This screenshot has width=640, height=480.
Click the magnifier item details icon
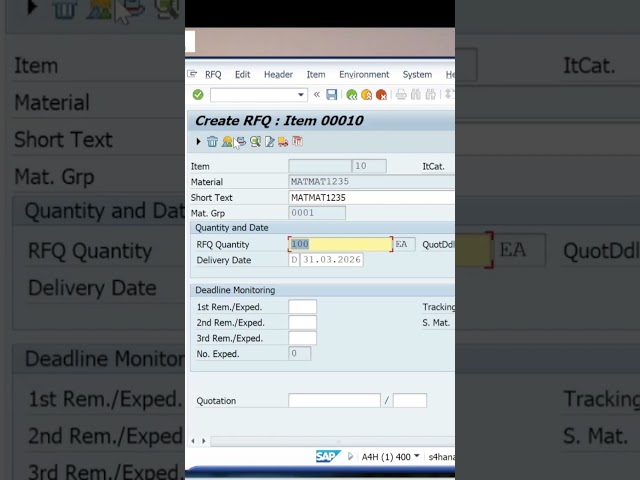pyautogui.click(x=256, y=142)
